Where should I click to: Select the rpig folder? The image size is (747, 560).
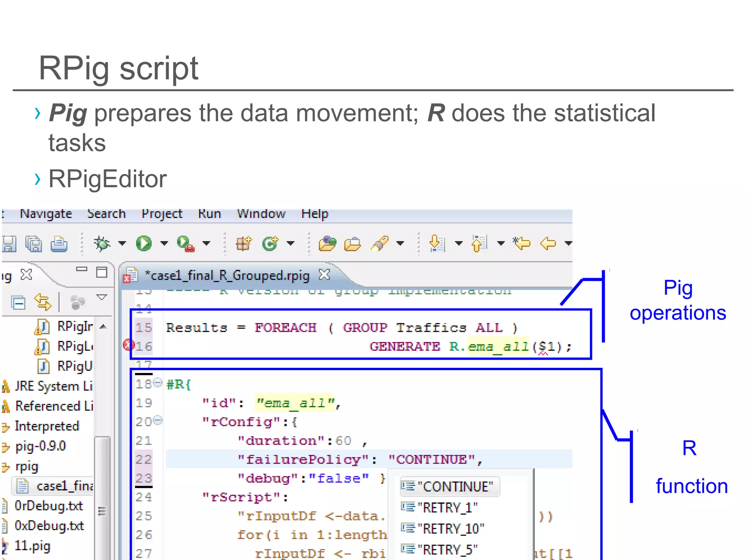(x=20, y=467)
